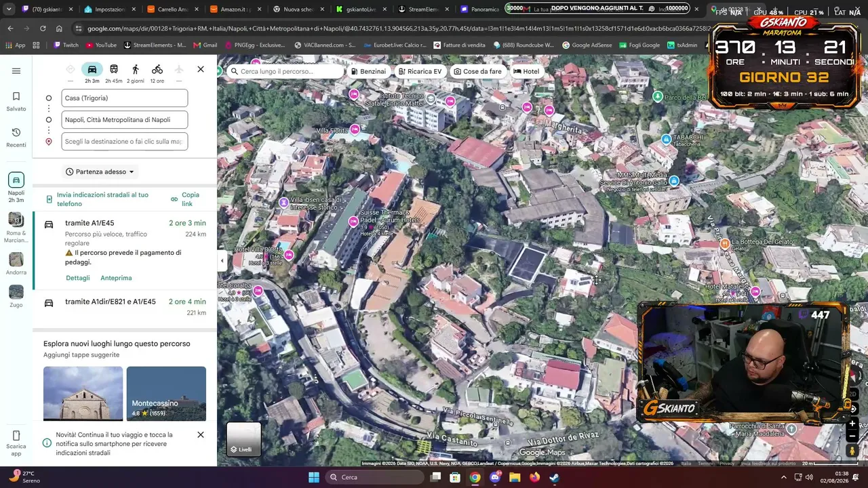Filter by Ricarica EV stations
This screenshot has width=868, height=488.
point(420,71)
